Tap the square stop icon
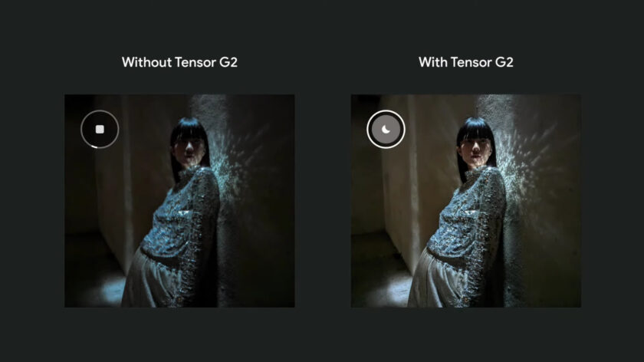Screen dimensions: 644x362 [x=100, y=130]
